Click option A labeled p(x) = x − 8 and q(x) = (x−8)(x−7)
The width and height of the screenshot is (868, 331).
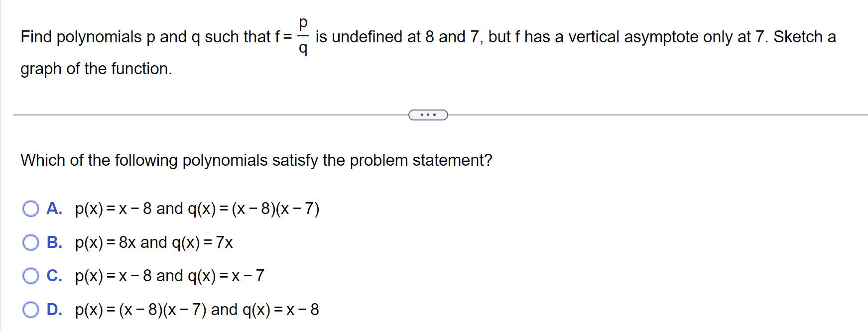coord(197,209)
